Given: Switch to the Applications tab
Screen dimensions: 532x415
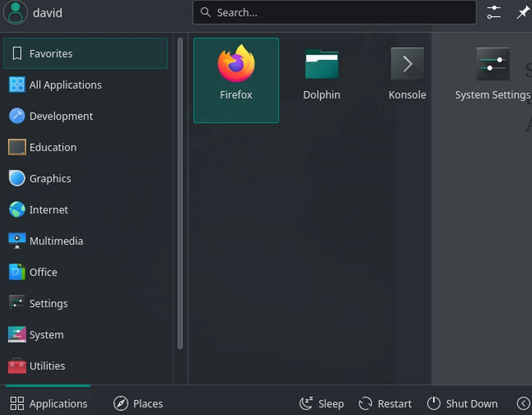Looking at the screenshot, I should (x=48, y=403).
